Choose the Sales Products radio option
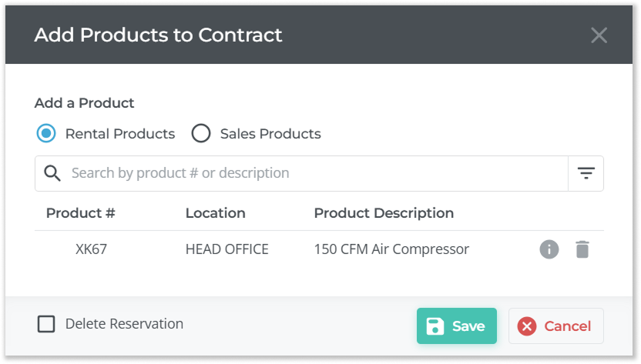Viewport: 641px width, 364px height. pos(201,133)
